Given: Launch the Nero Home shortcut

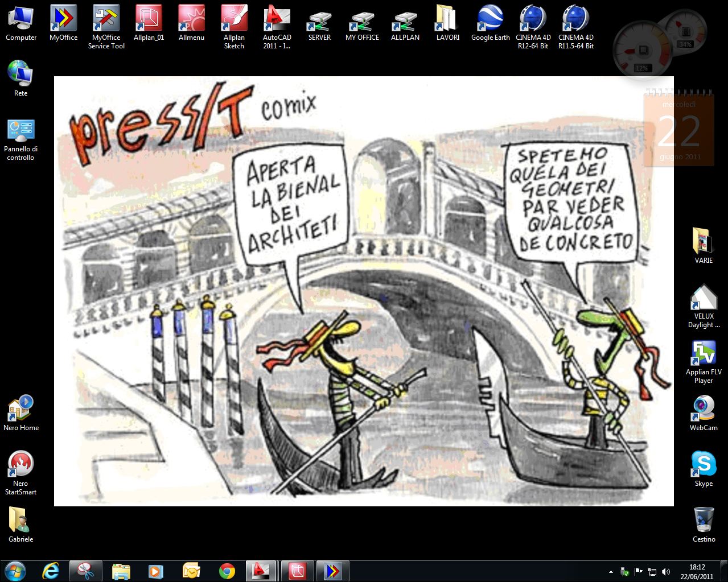Looking at the screenshot, I should click(x=20, y=414).
